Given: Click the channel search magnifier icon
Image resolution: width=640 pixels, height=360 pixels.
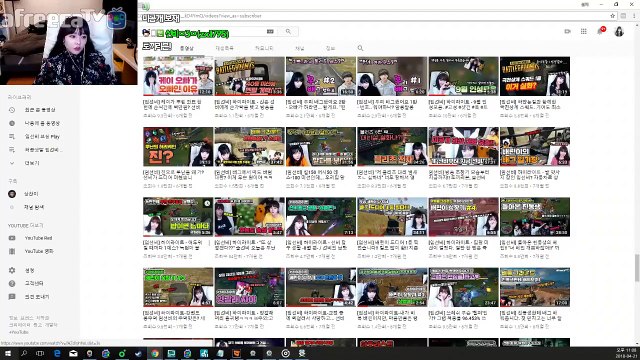Looking at the screenshot, I should tap(360, 48).
